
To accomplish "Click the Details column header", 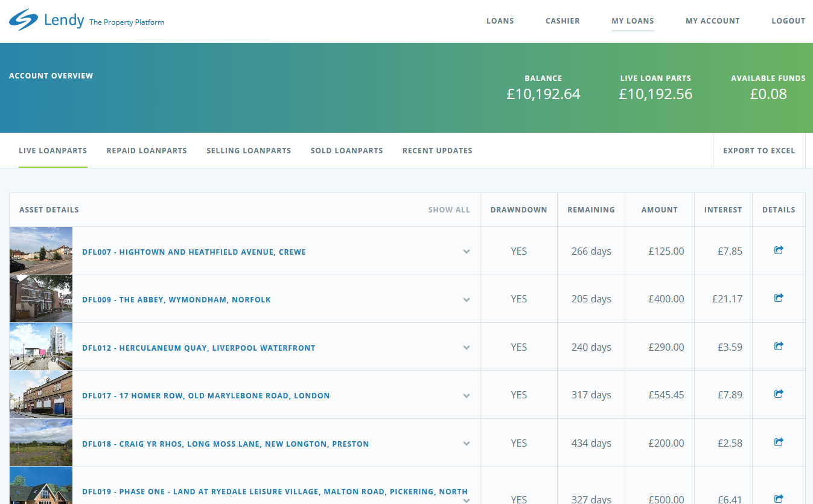I will [x=779, y=210].
